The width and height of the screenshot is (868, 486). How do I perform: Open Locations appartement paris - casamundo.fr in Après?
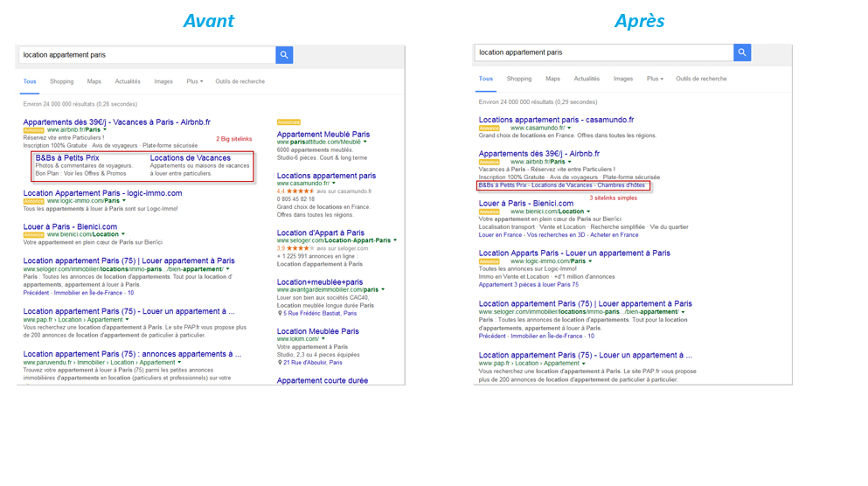click(x=556, y=120)
